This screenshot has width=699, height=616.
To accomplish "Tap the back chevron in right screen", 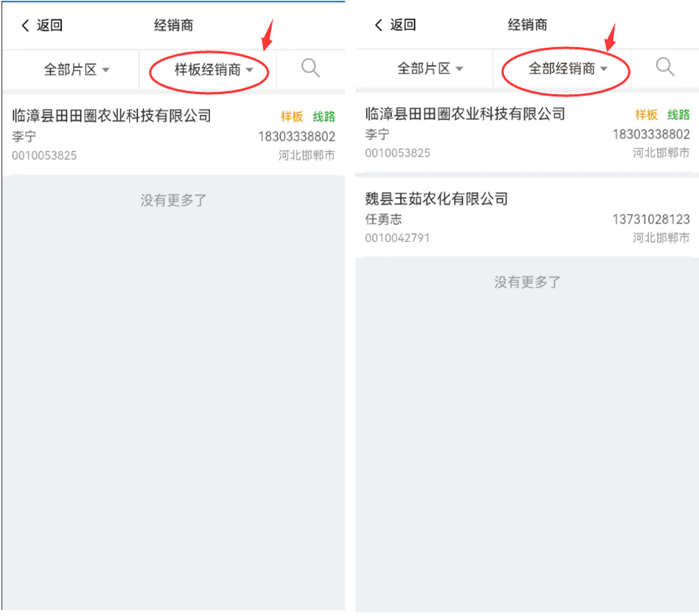I will (379, 25).
